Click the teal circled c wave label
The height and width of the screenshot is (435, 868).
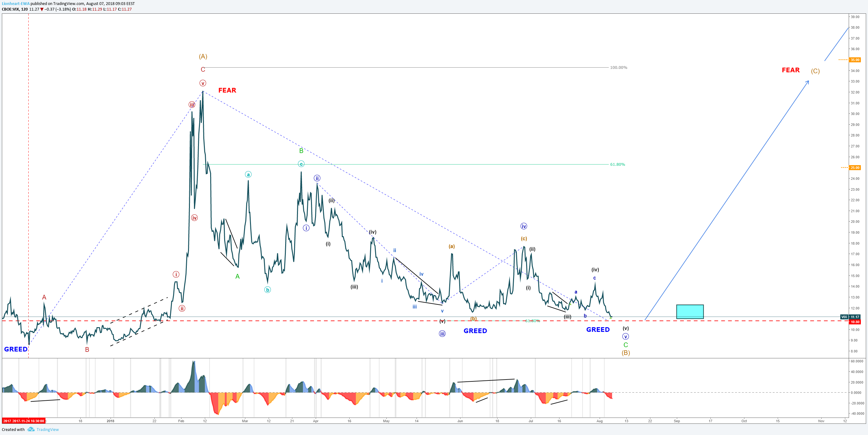tap(301, 164)
